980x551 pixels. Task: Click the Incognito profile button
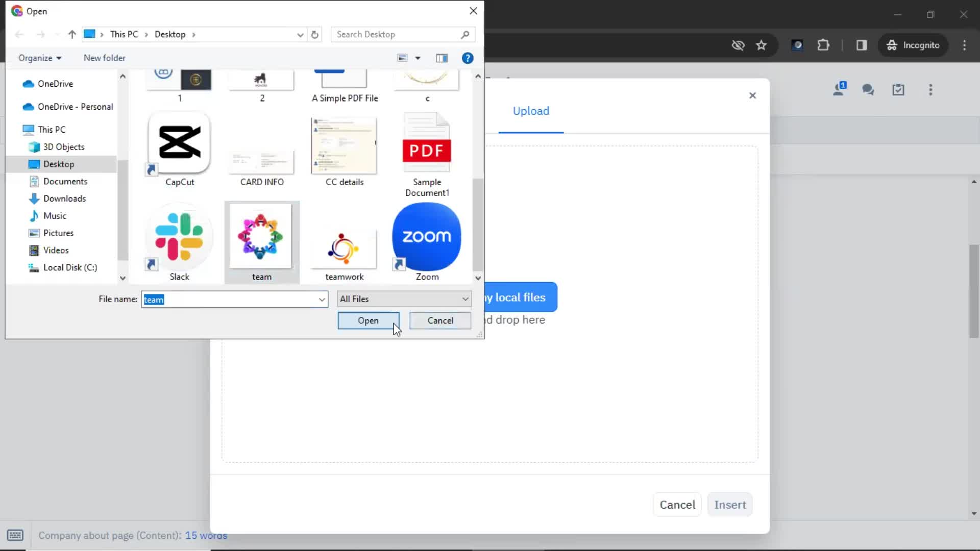coord(913,45)
